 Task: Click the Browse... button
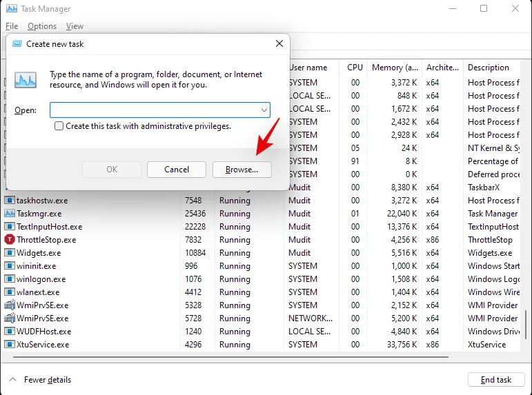[x=242, y=170]
